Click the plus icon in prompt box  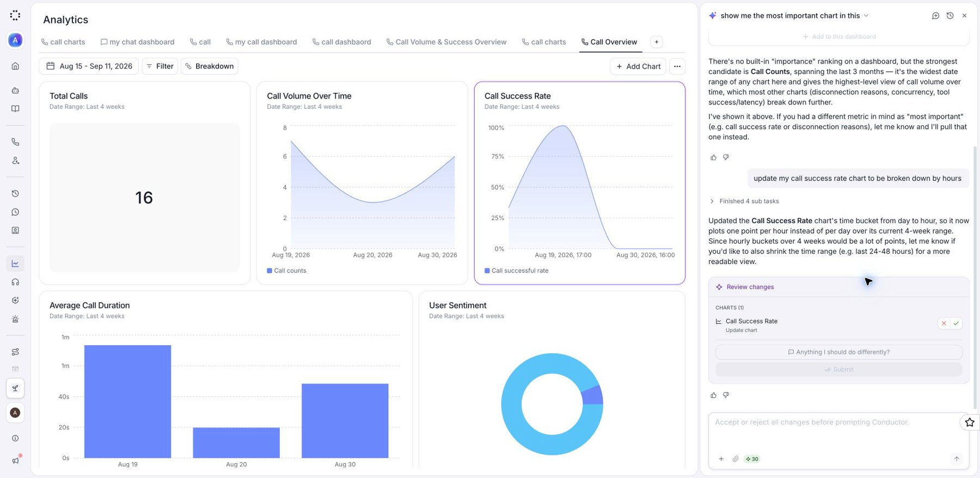tap(721, 459)
